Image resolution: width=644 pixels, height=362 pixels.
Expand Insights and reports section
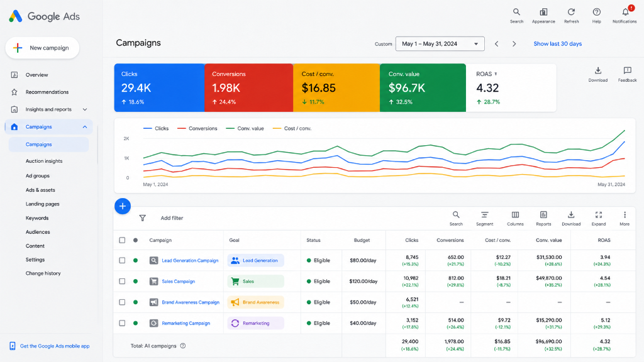(x=85, y=109)
